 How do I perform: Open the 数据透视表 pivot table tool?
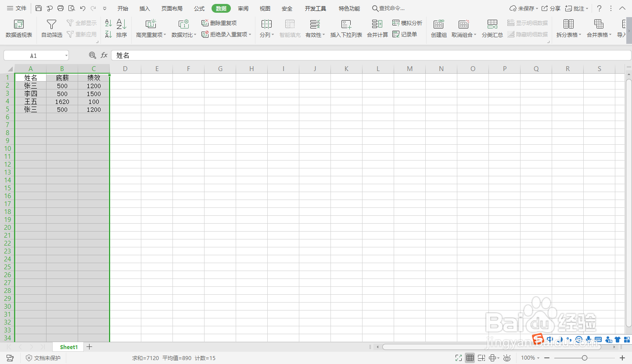(x=19, y=29)
